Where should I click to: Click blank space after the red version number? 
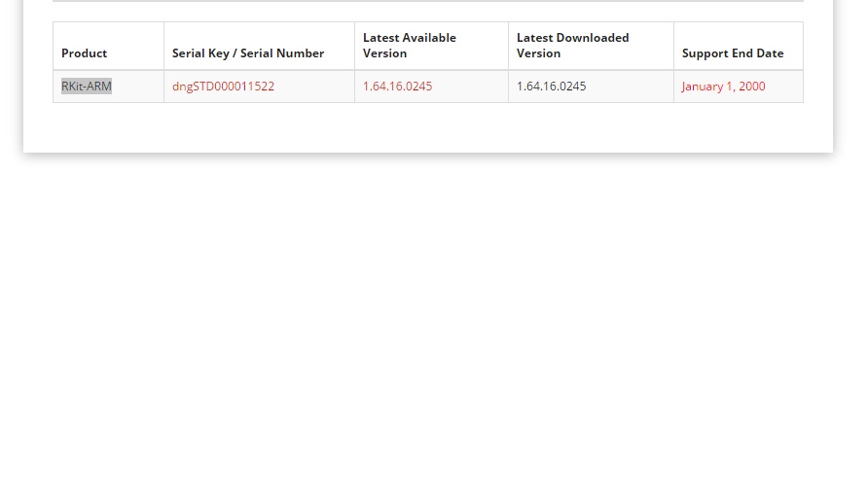[x=472, y=87]
